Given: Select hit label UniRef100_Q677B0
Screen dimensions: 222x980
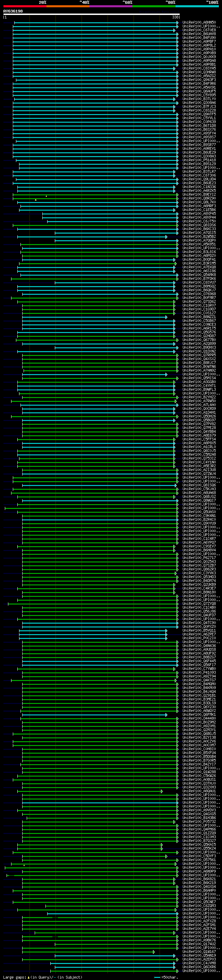Looking at the screenshot, I should [x=199, y=340].
